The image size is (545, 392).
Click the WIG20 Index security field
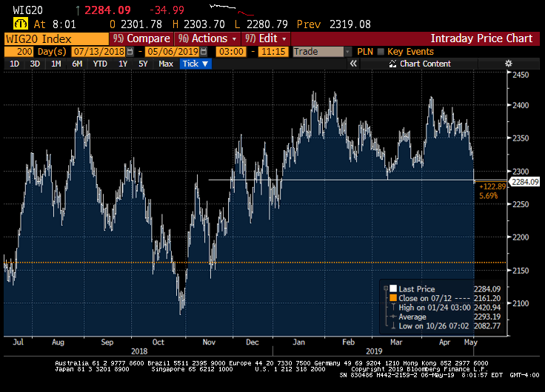[x=56, y=38]
